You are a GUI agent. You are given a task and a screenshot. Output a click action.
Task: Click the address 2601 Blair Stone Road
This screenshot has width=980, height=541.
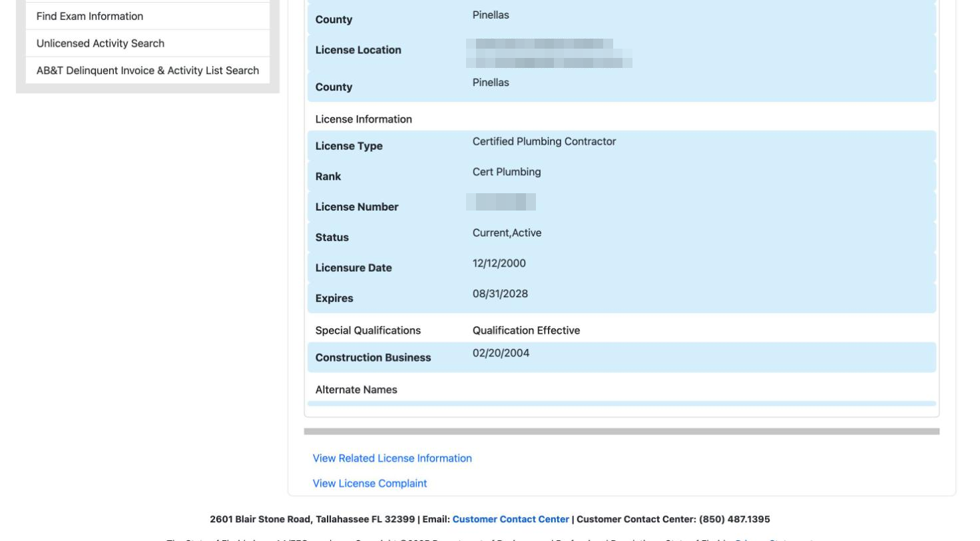(x=261, y=519)
